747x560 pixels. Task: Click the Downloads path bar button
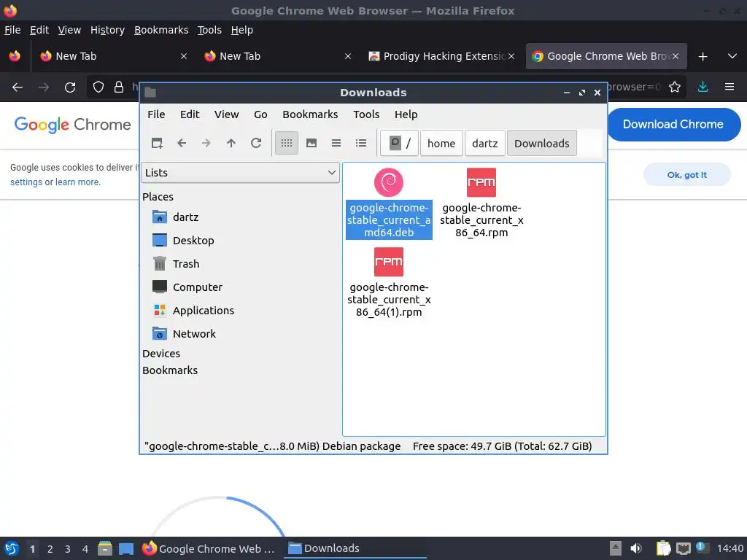click(x=542, y=143)
